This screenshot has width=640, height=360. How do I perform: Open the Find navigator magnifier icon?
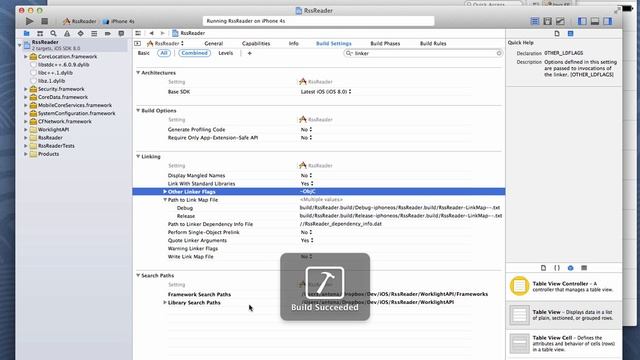tap(53, 33)
